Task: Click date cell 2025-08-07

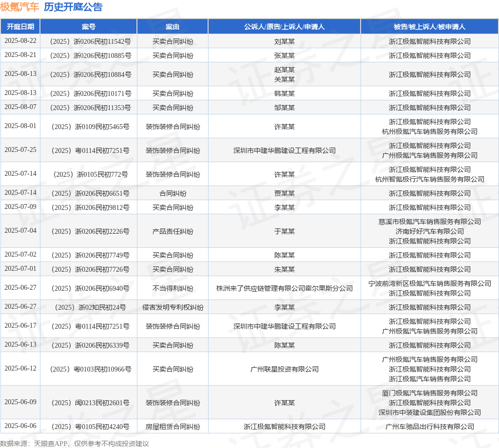Action: (x=20, y=107)
